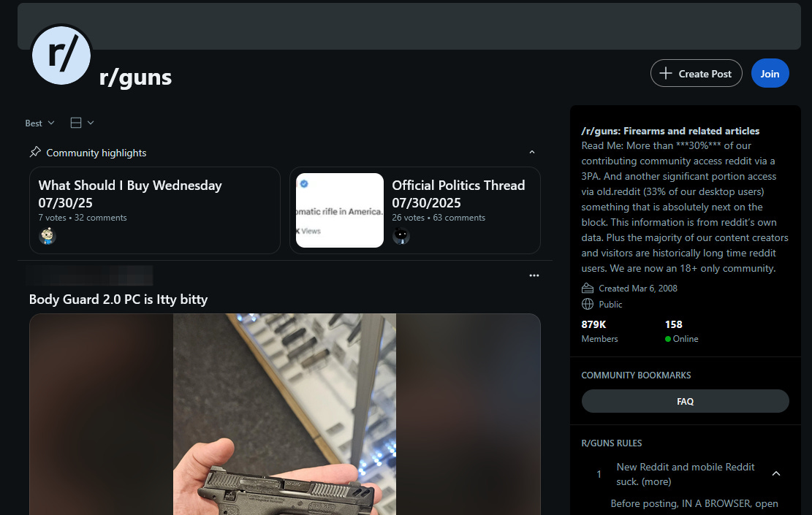This screenshot has height=515, width=812.
Task: Open the card view layout dropdown
Action: 82,123
